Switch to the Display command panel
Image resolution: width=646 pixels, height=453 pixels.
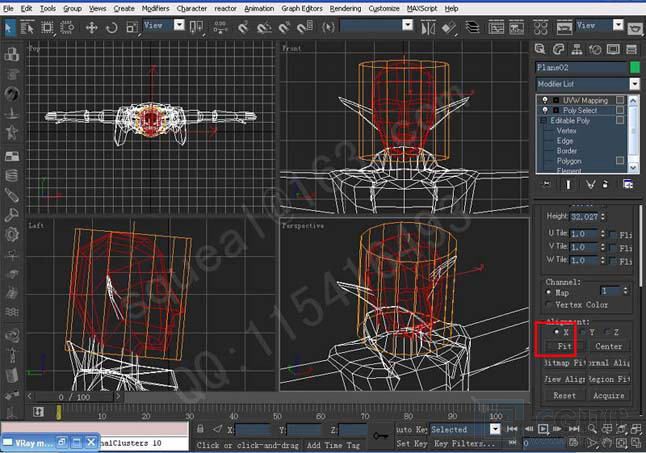[613, 49]
